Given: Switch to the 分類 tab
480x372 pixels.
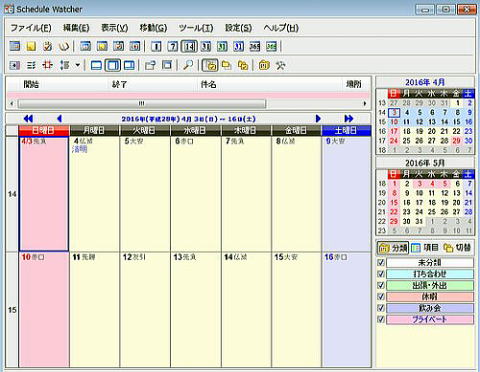Looking at the screenshot, I should pos(393,248).
